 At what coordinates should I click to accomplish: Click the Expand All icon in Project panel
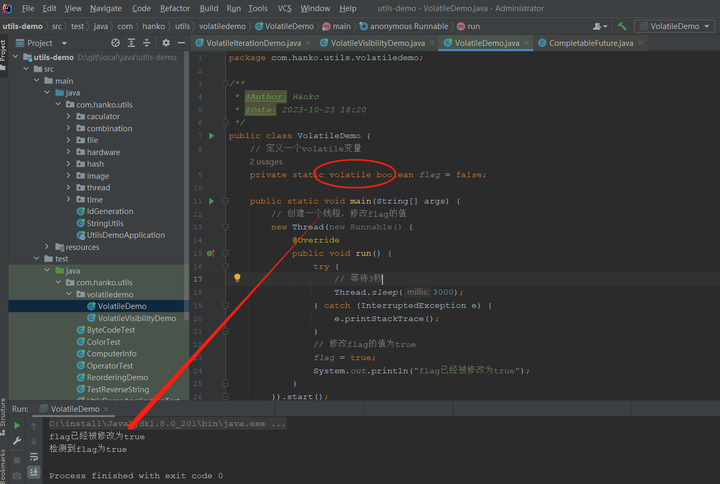click(131, 43)
